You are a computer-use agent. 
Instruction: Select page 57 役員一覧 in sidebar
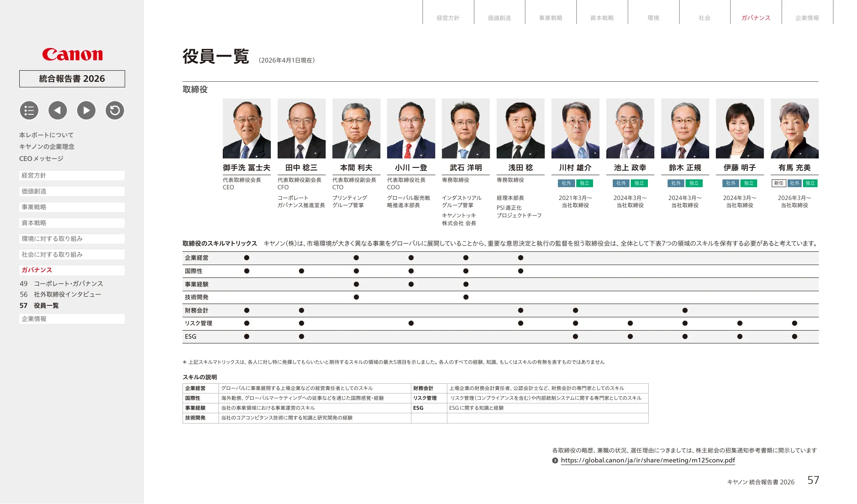click(39, 306)
